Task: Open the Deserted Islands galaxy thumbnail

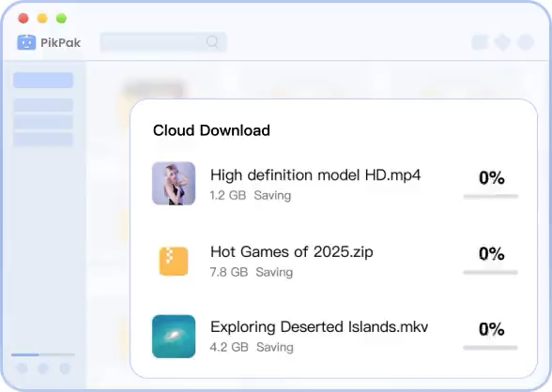Action: point(174,337)
